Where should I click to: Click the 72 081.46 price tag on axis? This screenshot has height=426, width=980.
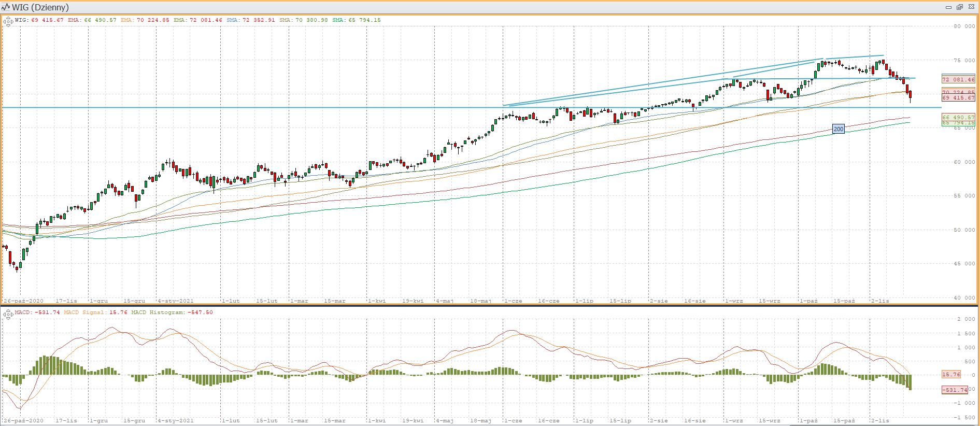tap(958, 79)
